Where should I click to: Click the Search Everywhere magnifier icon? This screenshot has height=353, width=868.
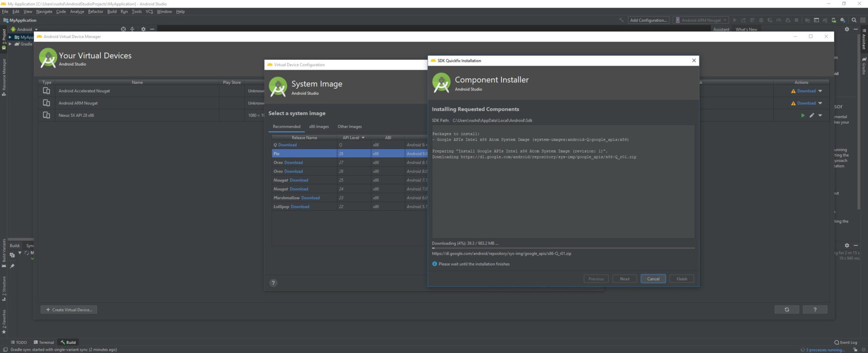tap(854, 20)
